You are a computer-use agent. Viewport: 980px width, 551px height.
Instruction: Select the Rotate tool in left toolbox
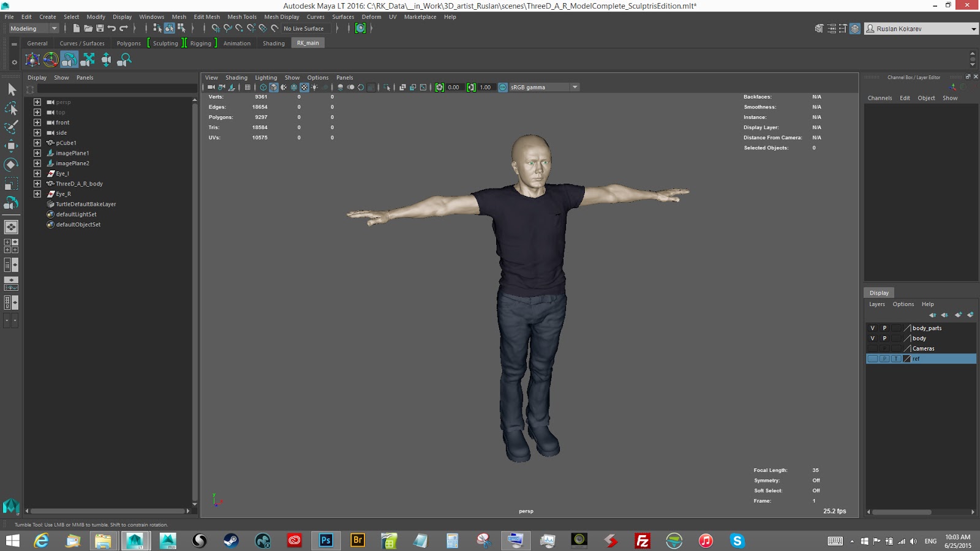[11, 165]
